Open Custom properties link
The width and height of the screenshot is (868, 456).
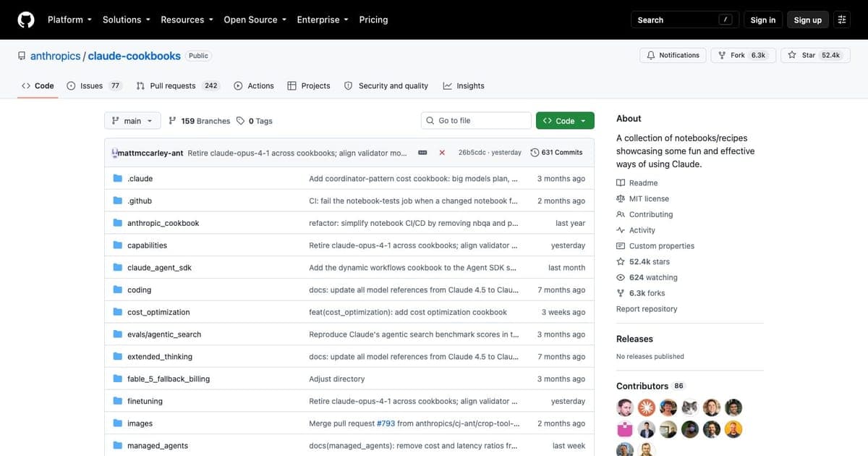[x=662, y=246]
